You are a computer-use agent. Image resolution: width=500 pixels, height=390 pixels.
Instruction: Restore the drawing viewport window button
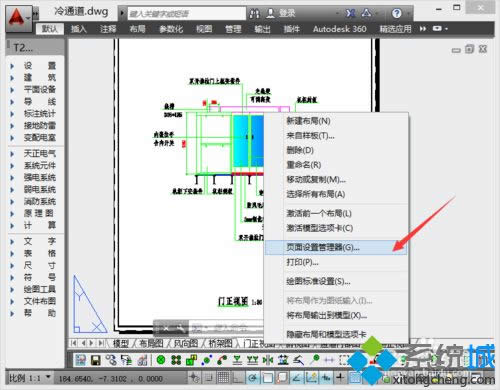[x=470, y=49]
